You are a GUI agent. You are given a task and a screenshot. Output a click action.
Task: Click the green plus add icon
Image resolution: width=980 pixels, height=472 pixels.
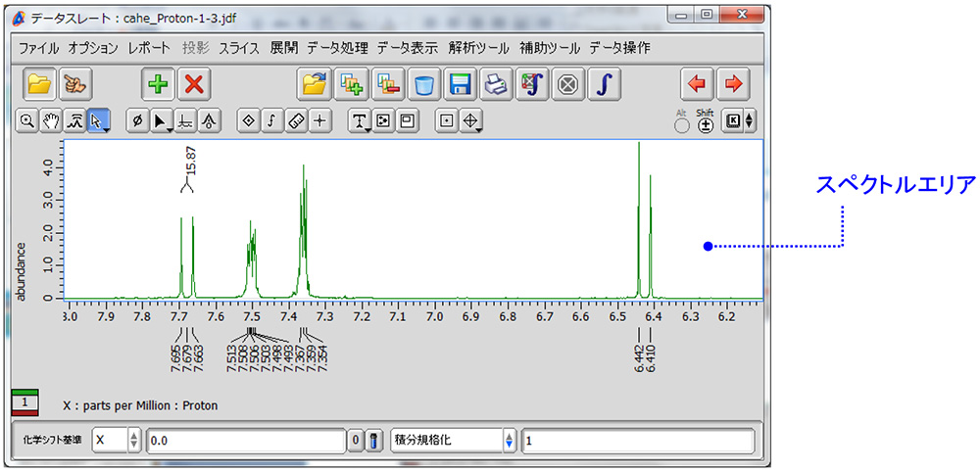pyautogui.click(x=158, y=84)
